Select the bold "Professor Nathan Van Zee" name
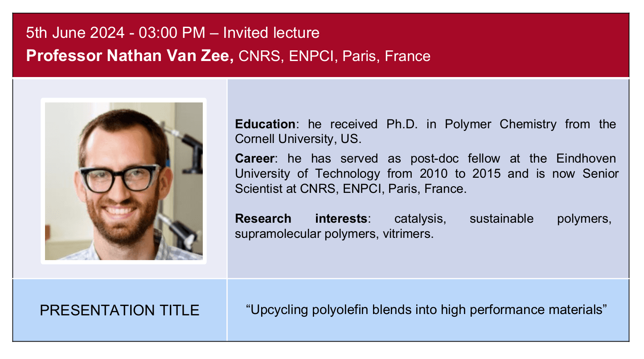644x359 pixels. pyautogui.click(x=130, y=56)
